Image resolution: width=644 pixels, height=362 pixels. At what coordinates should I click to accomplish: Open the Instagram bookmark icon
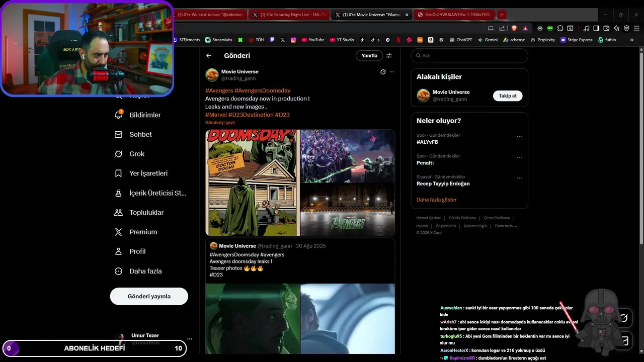[x=293, y=40]
